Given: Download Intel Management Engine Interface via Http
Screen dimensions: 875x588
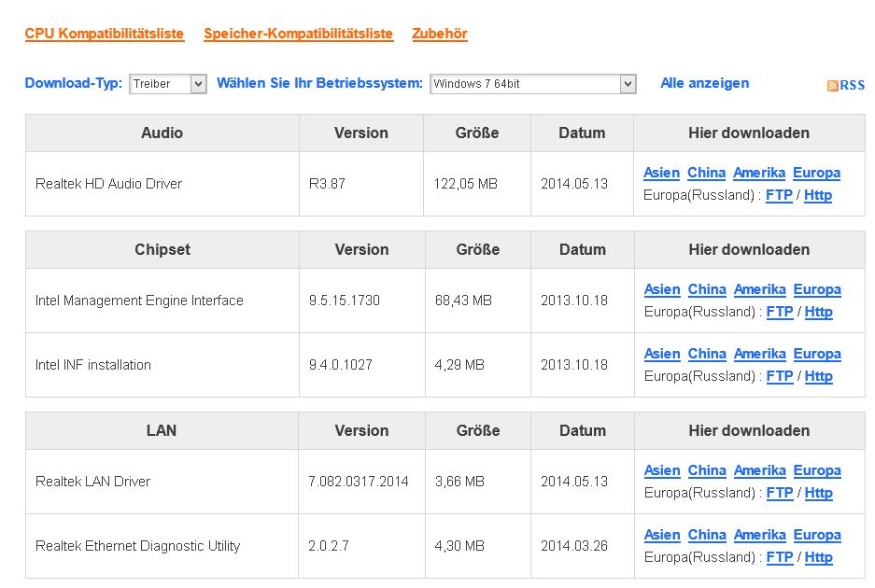Looking at the screenshot, I should click(818, 312).
